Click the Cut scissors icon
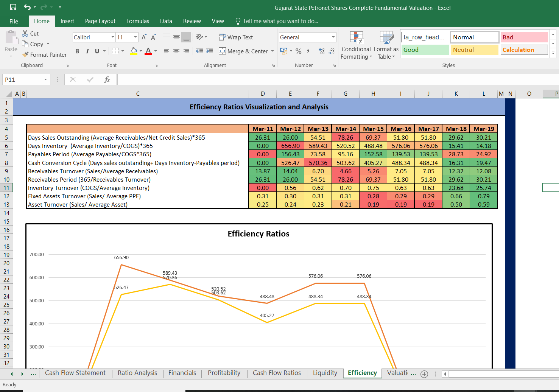Screen dimensions: 559x392 (25, 33)
